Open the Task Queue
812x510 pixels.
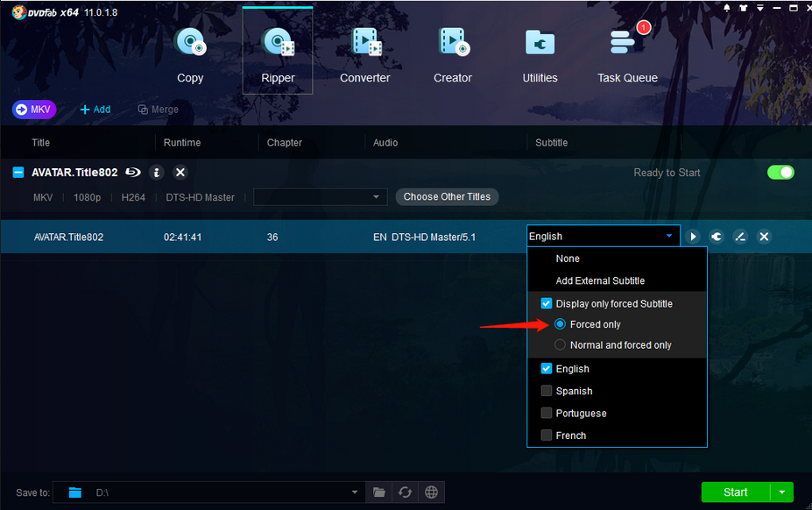627,54
